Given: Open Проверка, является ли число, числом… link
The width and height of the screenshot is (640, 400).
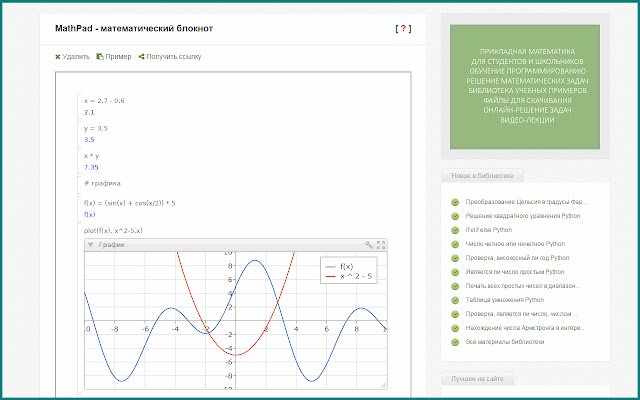Looking at the screenshot, I should coord(521,314).
